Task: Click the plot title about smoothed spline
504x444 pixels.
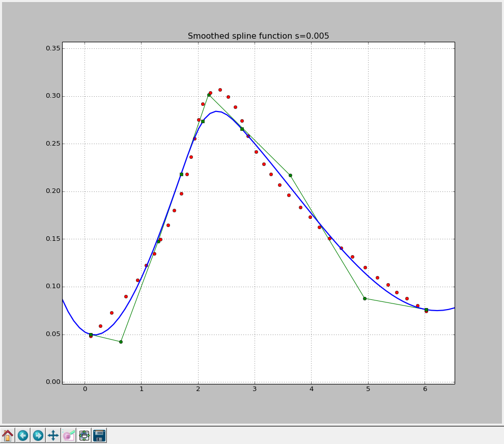Action: (259, 36)
